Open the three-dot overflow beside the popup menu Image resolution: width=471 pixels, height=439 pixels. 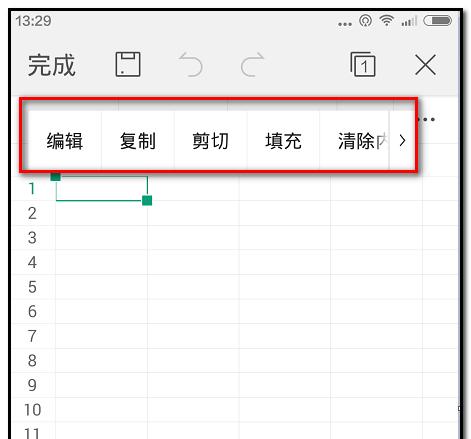[x=426, y=119]
